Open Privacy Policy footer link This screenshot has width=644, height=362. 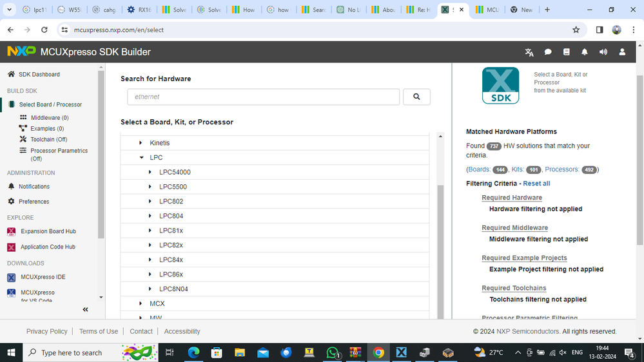[x=47, y=331]
